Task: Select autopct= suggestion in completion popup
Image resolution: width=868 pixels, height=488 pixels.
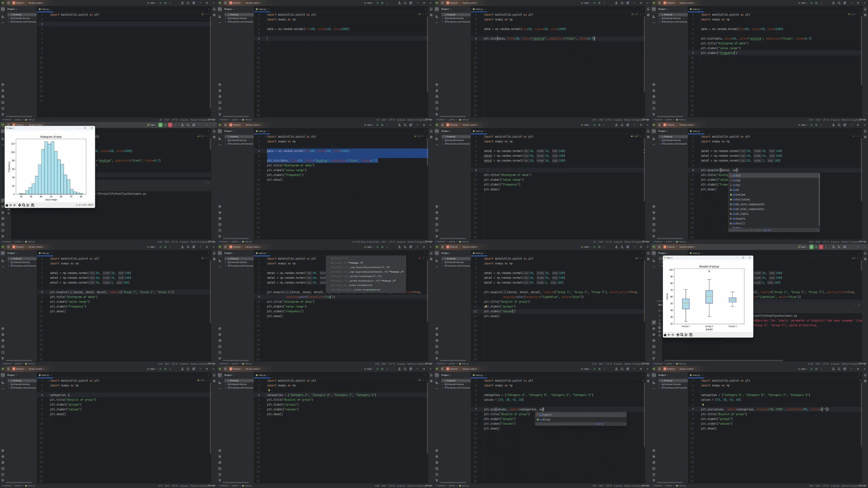Action: click(545, 415)
